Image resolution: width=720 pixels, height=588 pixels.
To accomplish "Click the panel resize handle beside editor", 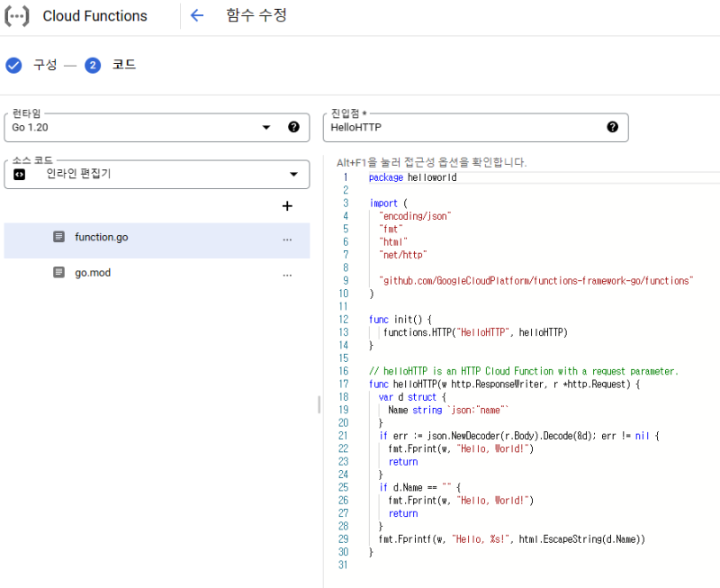I will point(319,404).
